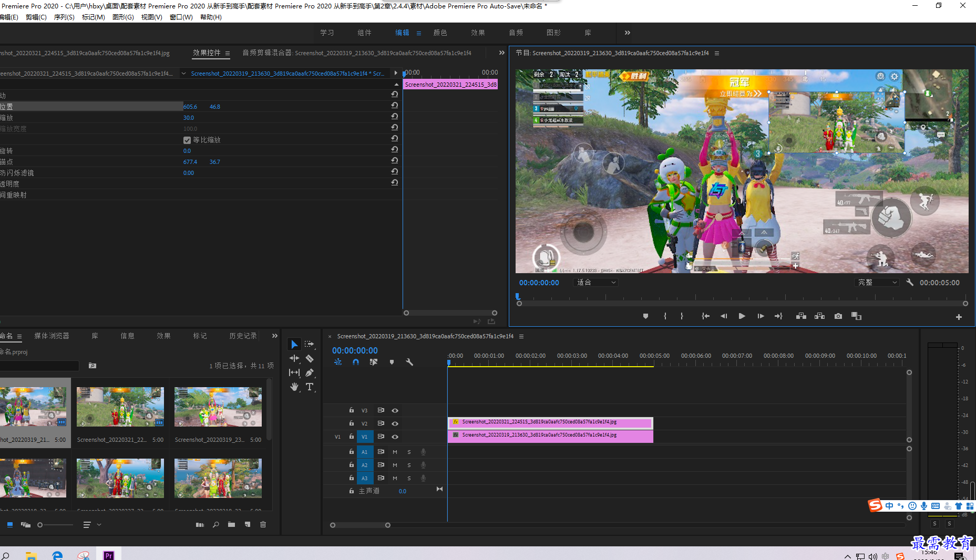Viewport: 976px width, 560px height.
Task: Select the Selection tool arrow
Action: pyautogui.click(x=294, y=344)
